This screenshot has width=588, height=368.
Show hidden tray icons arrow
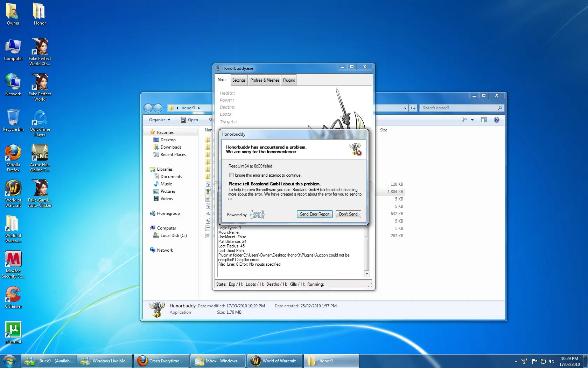point(516,361)
